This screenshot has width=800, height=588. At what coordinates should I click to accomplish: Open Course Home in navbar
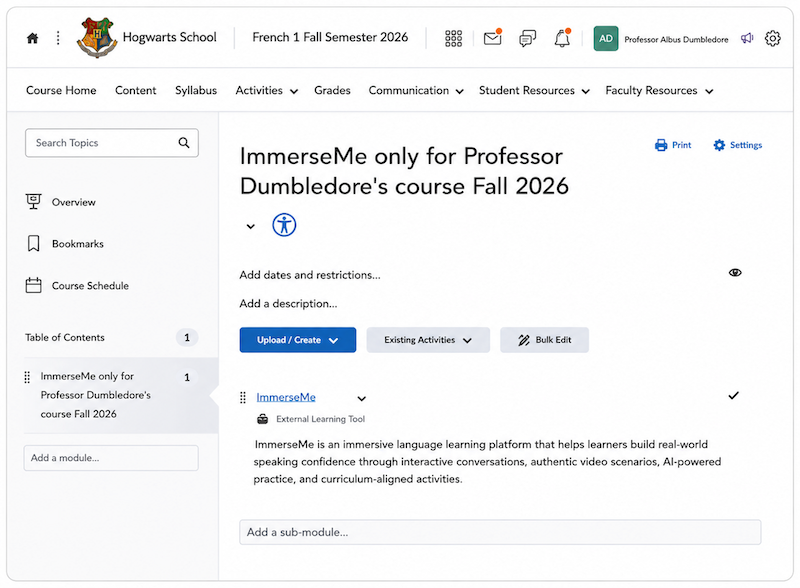pyautogui.click(x=61, y=90)
